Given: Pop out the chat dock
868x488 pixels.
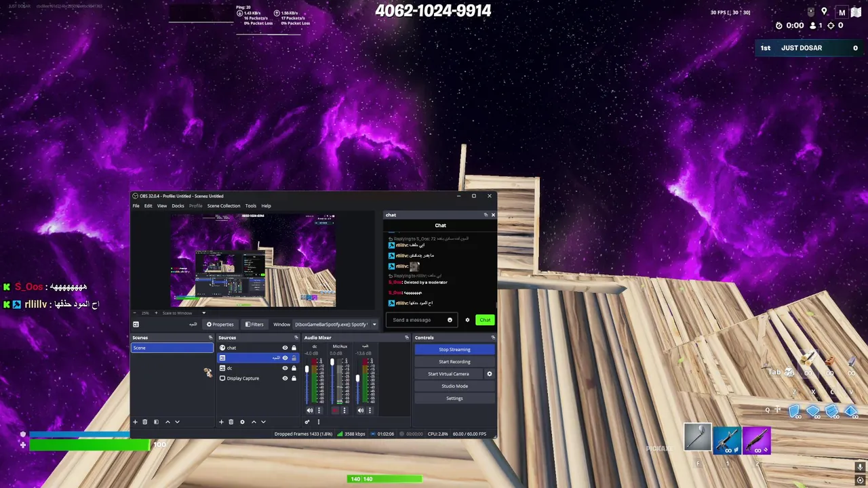Looking at the screenshot, I should point(486,215).
